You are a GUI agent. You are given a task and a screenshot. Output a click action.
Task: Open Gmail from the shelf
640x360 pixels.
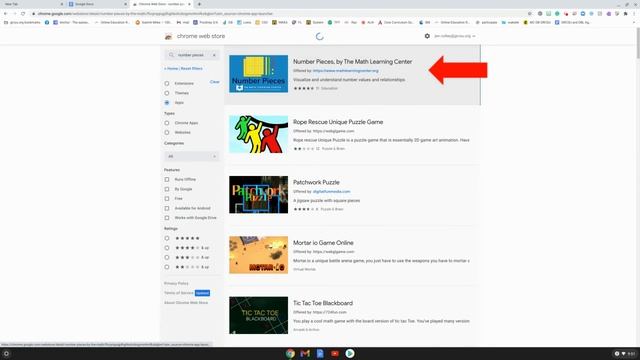tap(305, 353)
